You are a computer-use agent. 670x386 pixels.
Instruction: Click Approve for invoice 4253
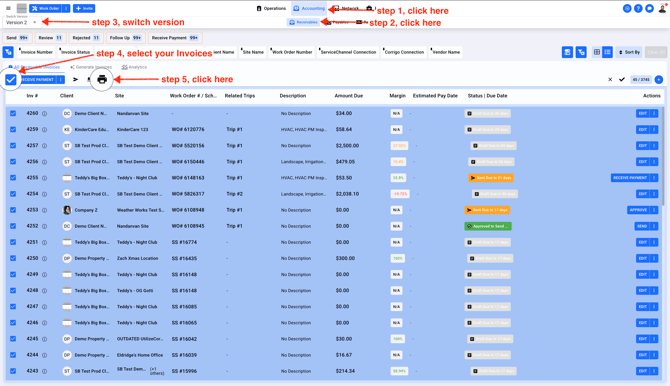click(x=638, y=210)
